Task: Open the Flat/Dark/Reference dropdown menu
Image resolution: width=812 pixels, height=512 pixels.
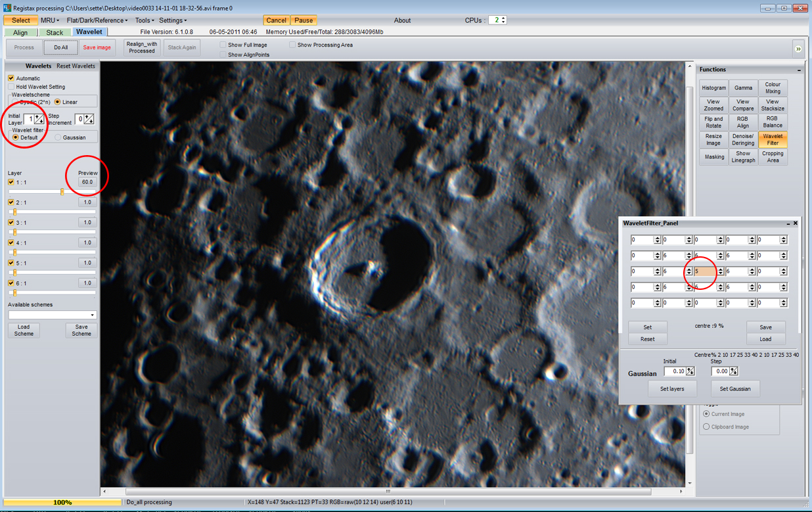Action: click(x=97, y=20)
